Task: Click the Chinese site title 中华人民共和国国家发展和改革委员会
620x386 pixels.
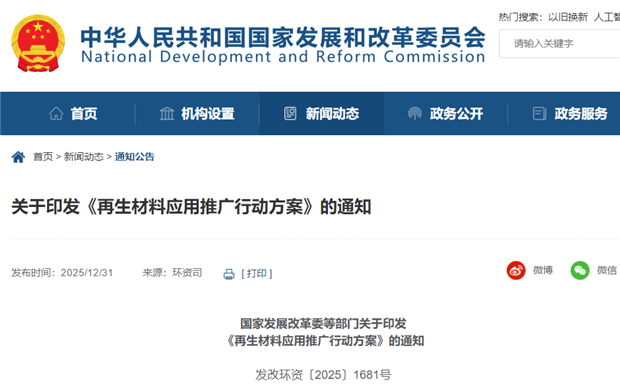Action: pyautogui.click(x=283, y=37)
